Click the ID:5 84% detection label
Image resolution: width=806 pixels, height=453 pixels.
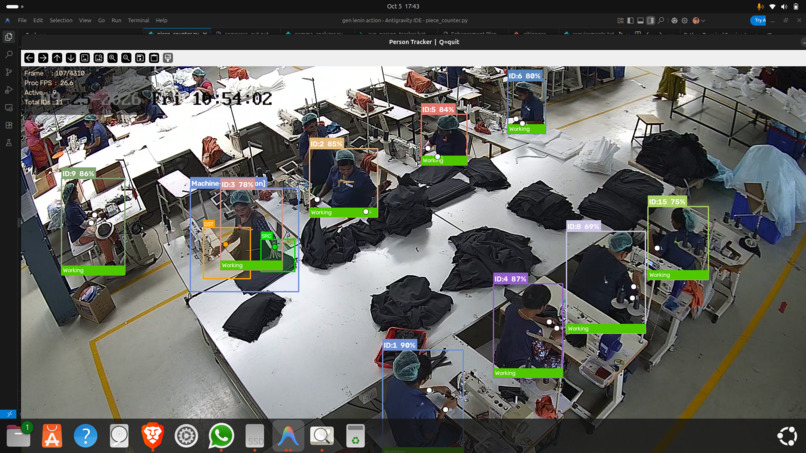438,109
